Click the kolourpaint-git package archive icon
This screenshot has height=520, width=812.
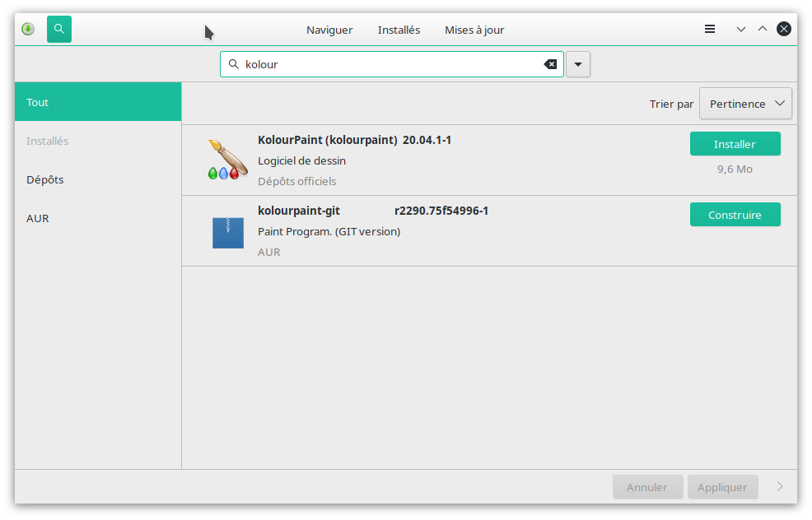coord(228,231)
